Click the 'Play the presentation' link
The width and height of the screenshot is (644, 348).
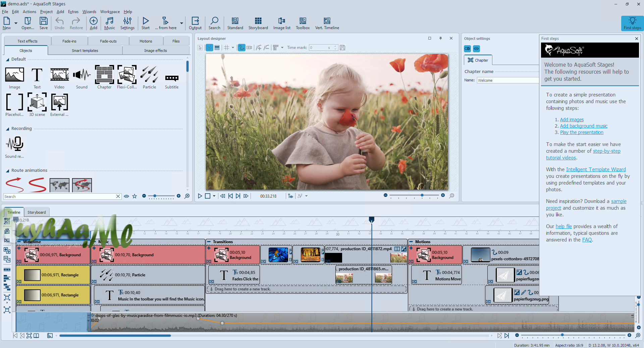coord(582,132)
